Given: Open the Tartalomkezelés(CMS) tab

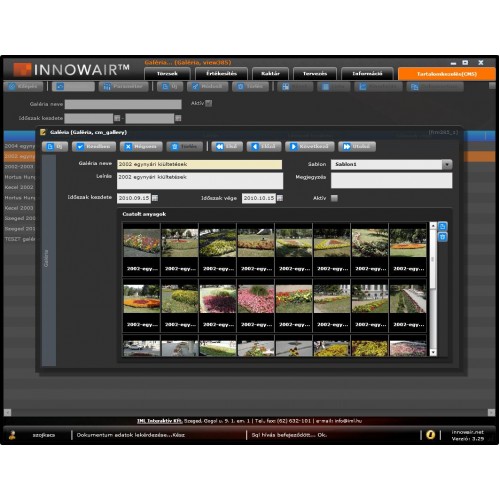Looking at the screenshot, I should pos(447,74).
